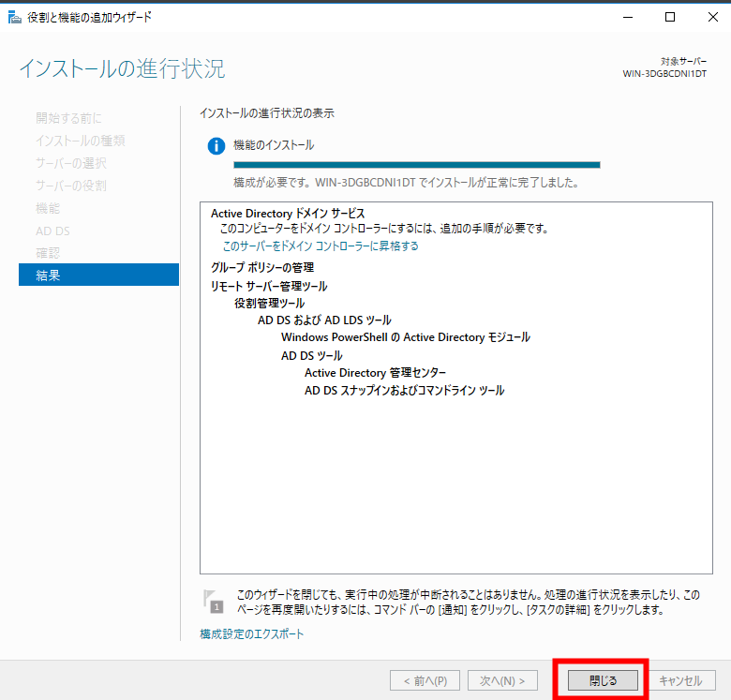This screenshot has height=700, width=731.
Task: Click AD DS スナップインおよびコマンドライン ツール entry
Action: click(404, 391)
